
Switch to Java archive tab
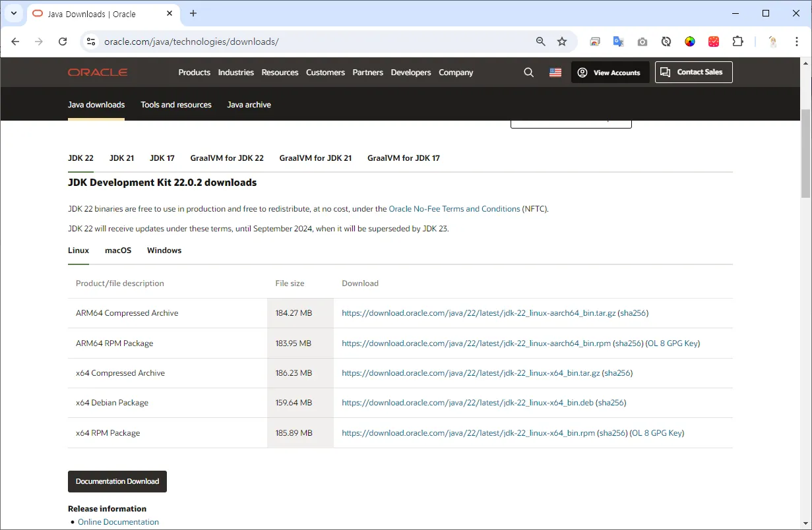point(249,105)
